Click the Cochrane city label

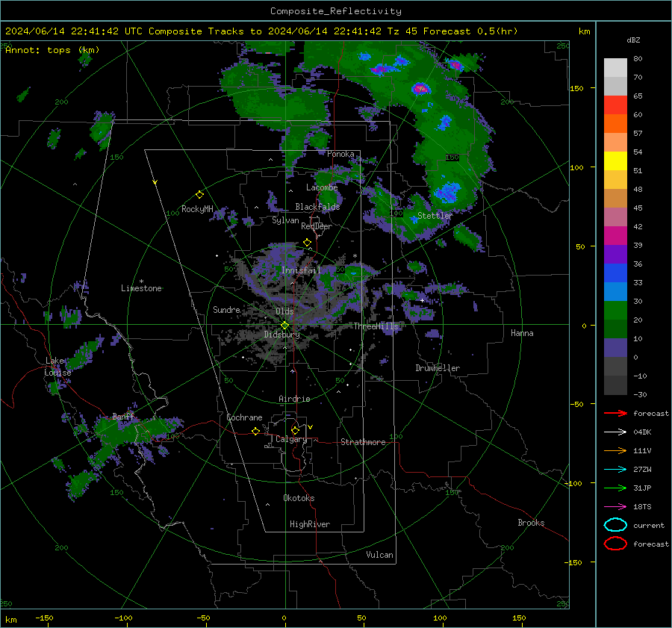pyautogui.click(x=244, y=417)
